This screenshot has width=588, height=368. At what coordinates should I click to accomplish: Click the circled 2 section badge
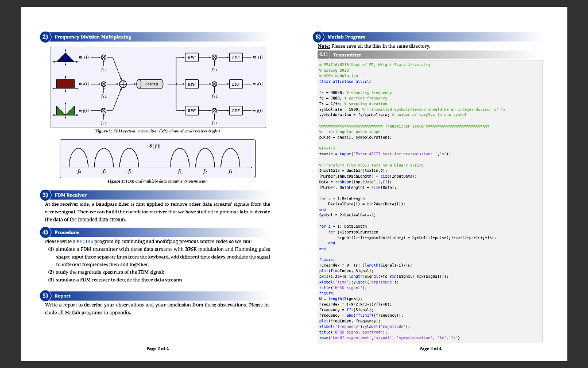pos(44,36)
